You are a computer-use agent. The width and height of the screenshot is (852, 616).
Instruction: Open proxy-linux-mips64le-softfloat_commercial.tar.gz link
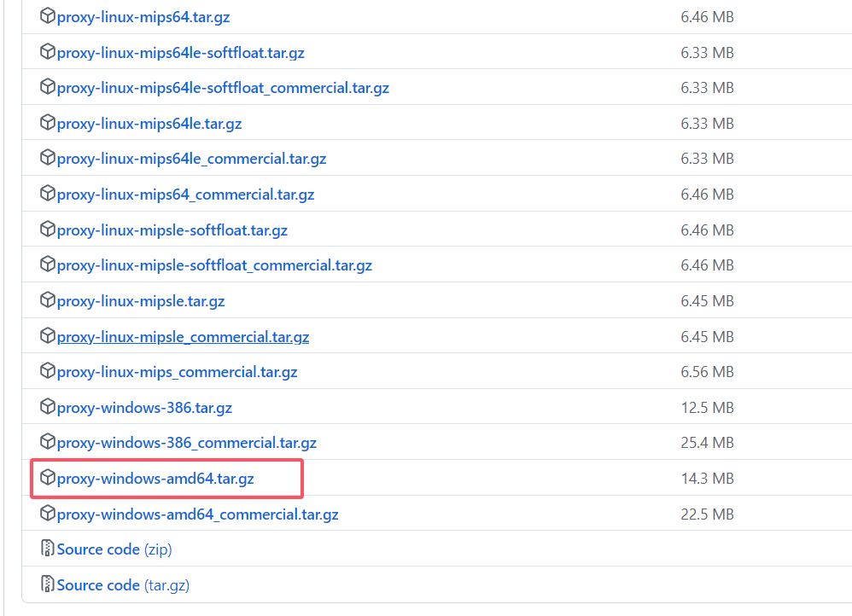point(224,88)
